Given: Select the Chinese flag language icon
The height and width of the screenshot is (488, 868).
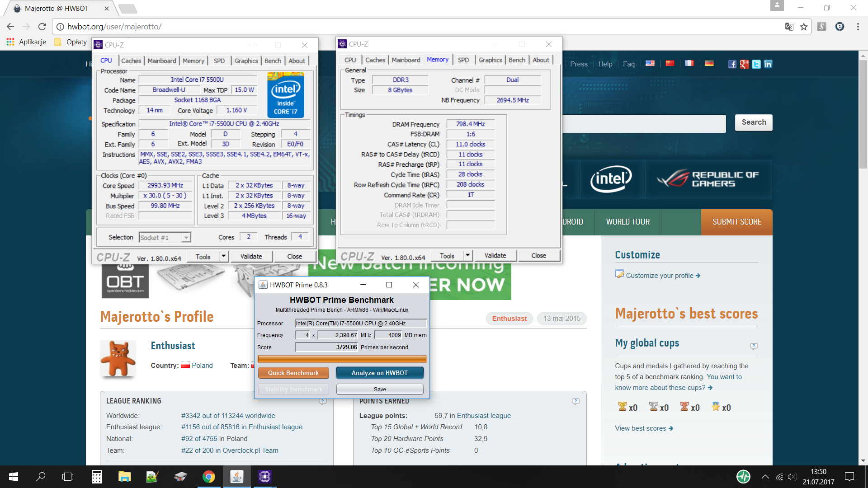Looking at the screenshot, I should coord(670,64).
